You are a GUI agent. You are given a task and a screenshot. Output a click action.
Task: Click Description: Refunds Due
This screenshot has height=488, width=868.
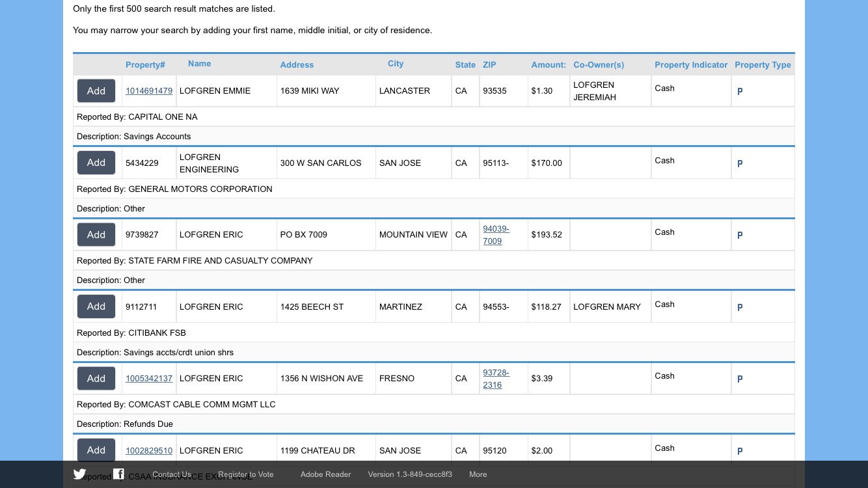coord(125,424)
